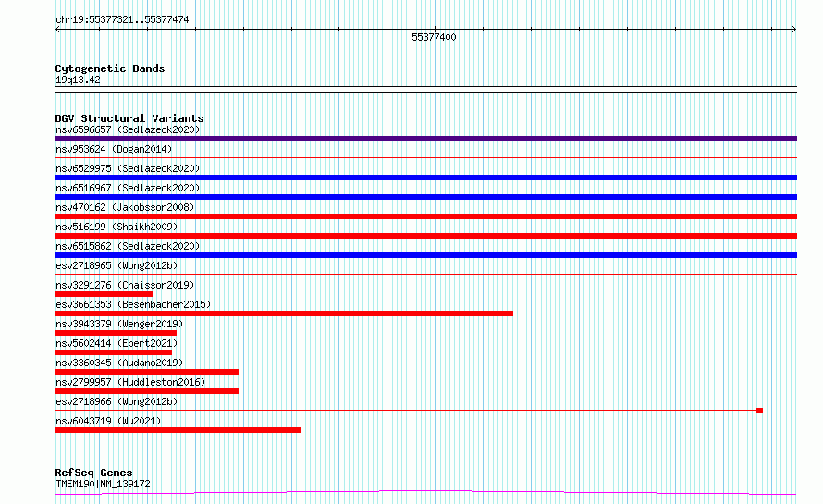Viewport: 823px width, 504px height.
Task: Select variant label nsv3360345 (Audano2019)
Action: pos(119,363)
